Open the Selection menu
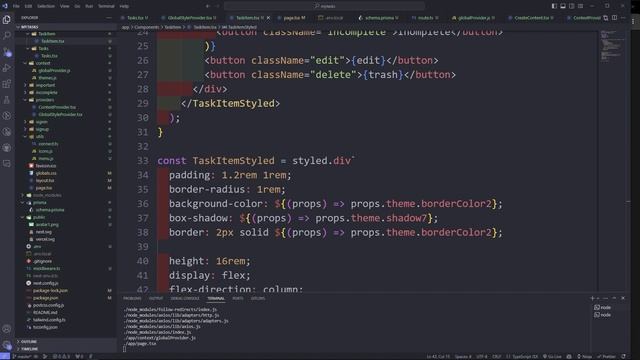Screen dimensions: 640x360 coord(46,6)
